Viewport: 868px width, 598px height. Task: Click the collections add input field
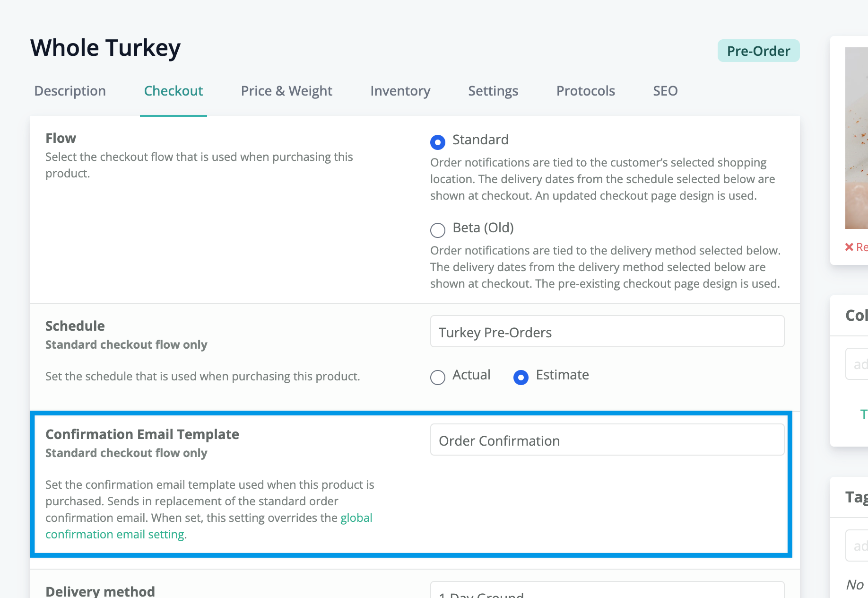tap(857, 364)
